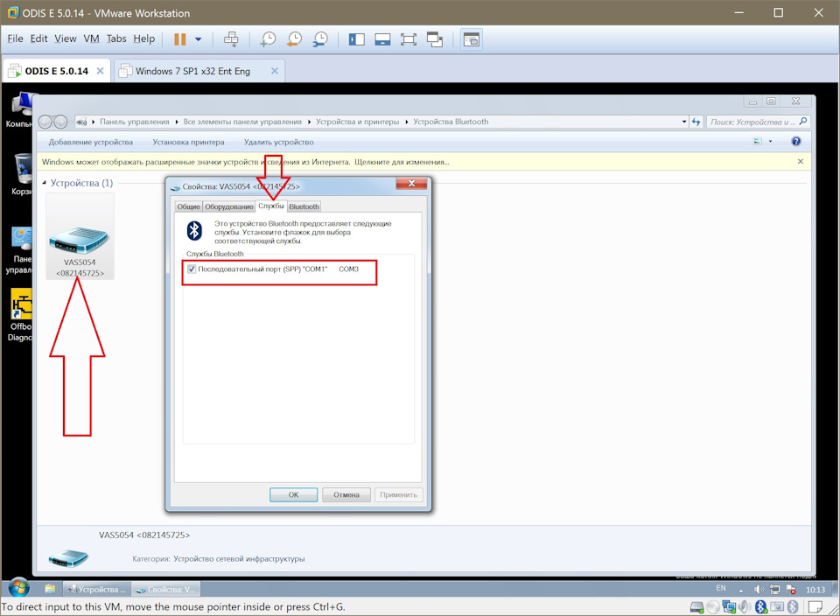The image size is (840, 616).
Task: Open the Bluetooth tab in properties dialog
Action: [x=304, y=206]
